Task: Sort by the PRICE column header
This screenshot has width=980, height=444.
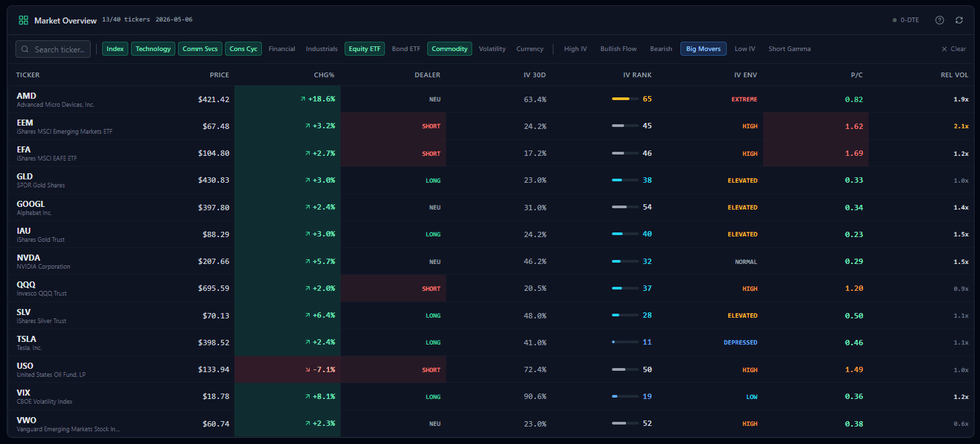Action: [x=219, y=75]
